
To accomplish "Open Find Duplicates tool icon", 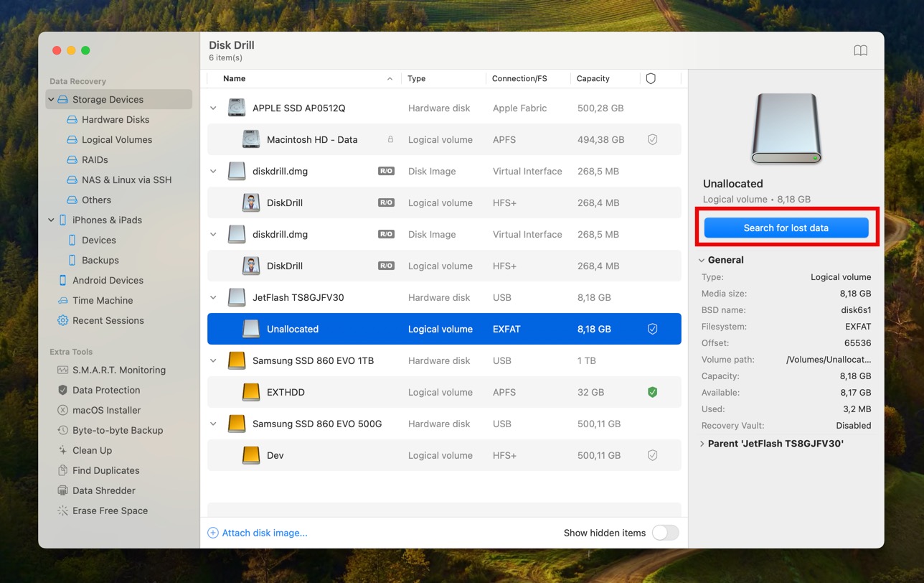I will tap(62, 470).
